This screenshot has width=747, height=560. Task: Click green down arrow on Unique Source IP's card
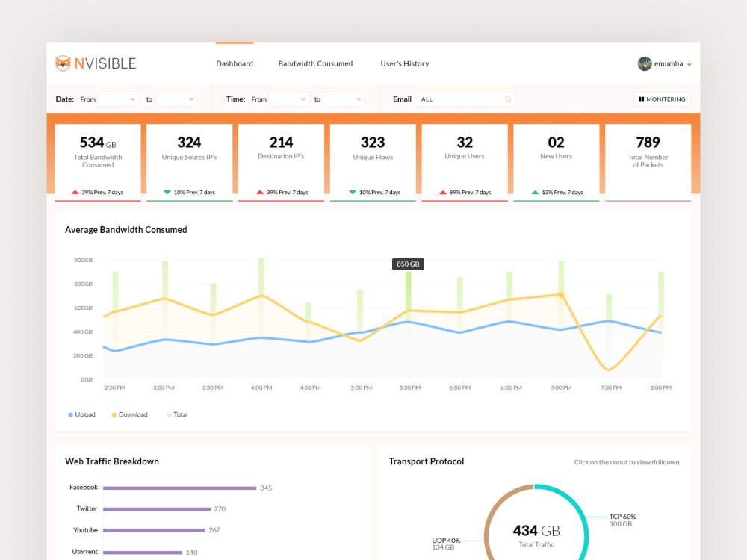pyautogui.click(x=167, y=193)
